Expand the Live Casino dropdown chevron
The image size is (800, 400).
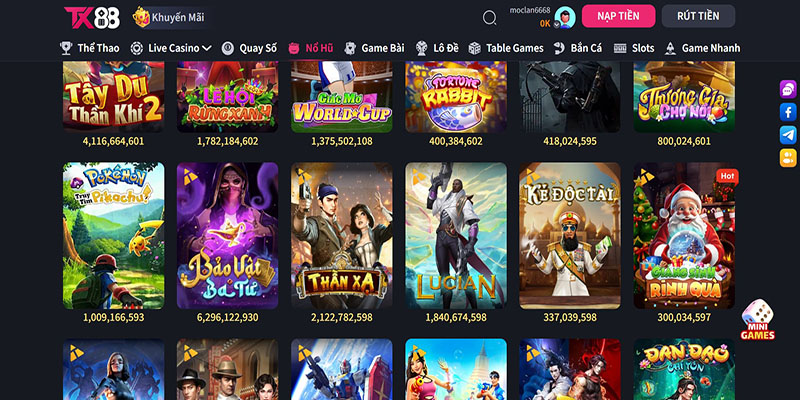(207, 48)
